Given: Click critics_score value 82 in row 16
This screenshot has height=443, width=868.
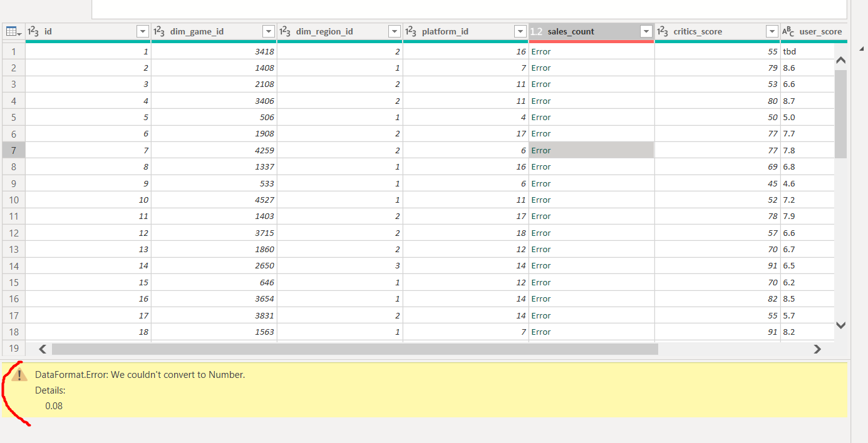Looking at the screenshot, I should pyautogui.click(x=717, y=298).
